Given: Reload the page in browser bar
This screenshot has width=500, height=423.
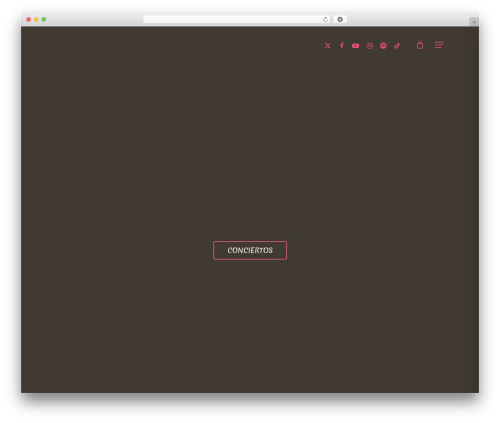Looking at the screenshot, I should coord(325,19).
